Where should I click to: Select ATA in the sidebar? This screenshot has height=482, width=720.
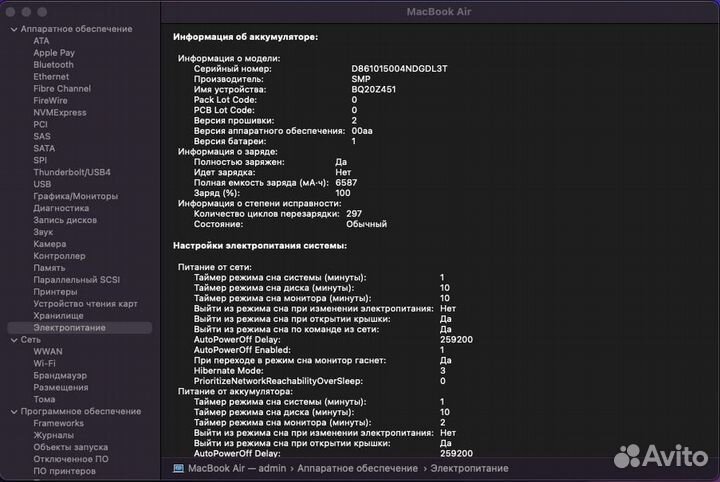pyautogui.click(x=41, y=41)
